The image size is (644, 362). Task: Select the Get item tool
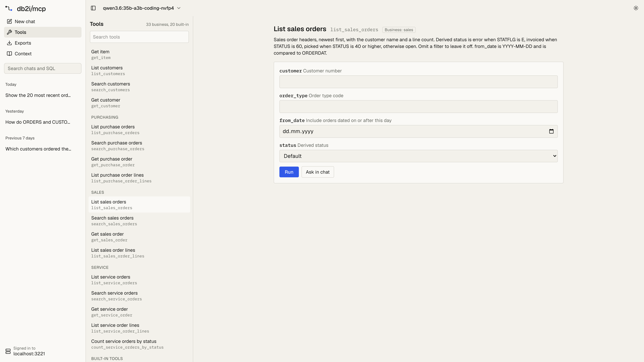139,54
